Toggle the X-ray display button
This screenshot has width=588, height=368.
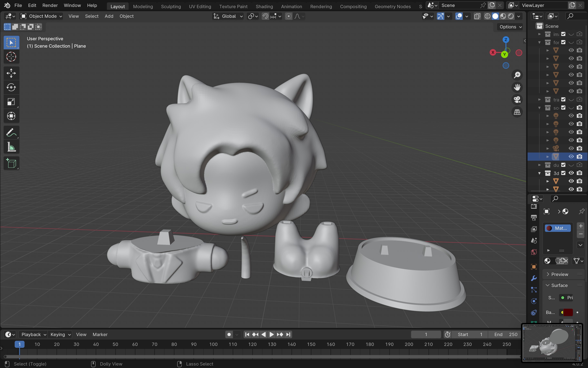[477, 16]
